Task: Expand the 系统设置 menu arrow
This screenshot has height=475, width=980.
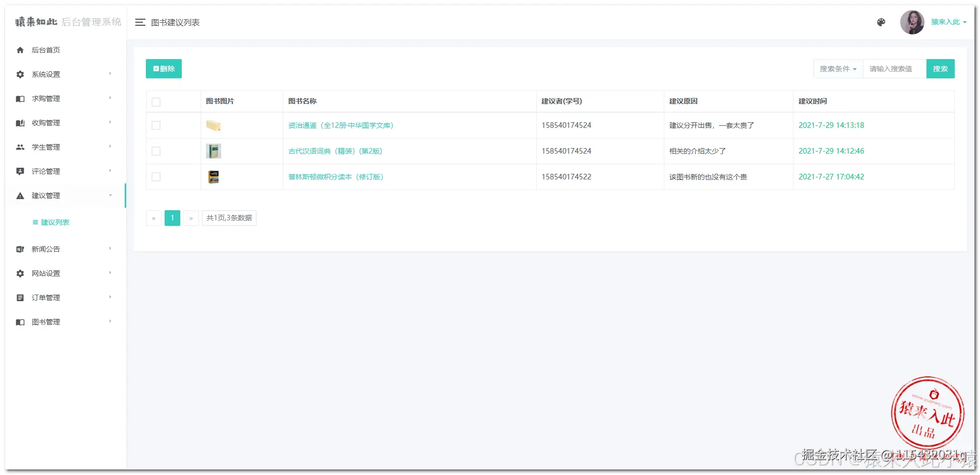Action: coord(110,74)
